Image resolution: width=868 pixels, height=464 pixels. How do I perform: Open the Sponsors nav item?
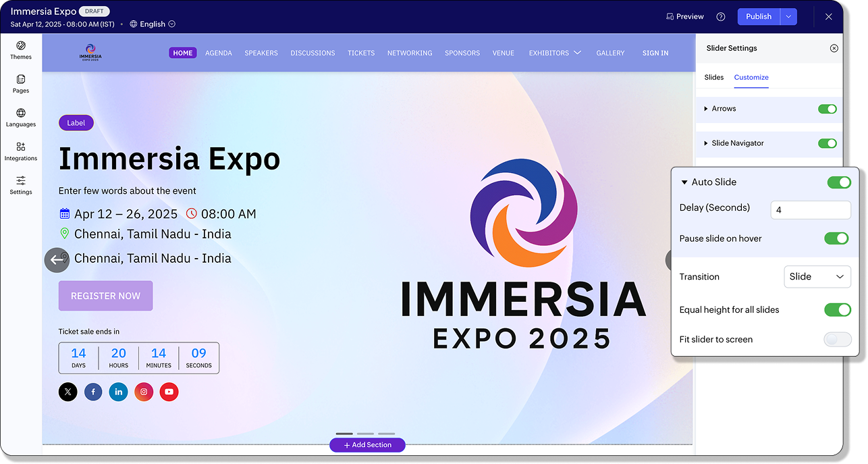coord(462,53)
